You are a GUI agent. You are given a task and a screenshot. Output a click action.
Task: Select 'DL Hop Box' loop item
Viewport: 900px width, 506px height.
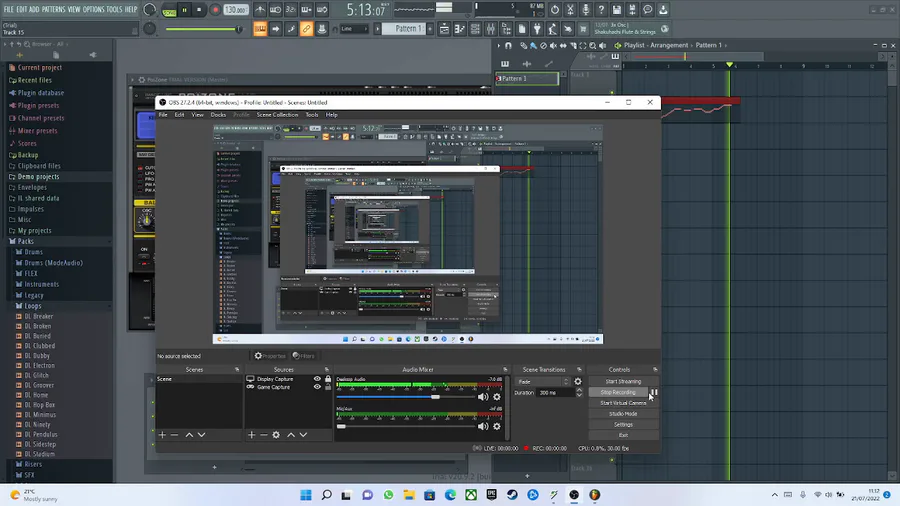(40, 405)
